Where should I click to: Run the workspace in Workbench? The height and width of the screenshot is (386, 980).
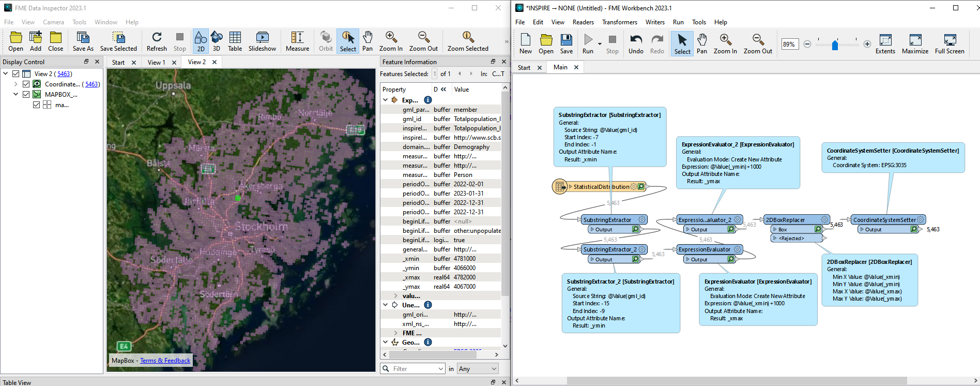pyautogui.click(x=588, y=44)
